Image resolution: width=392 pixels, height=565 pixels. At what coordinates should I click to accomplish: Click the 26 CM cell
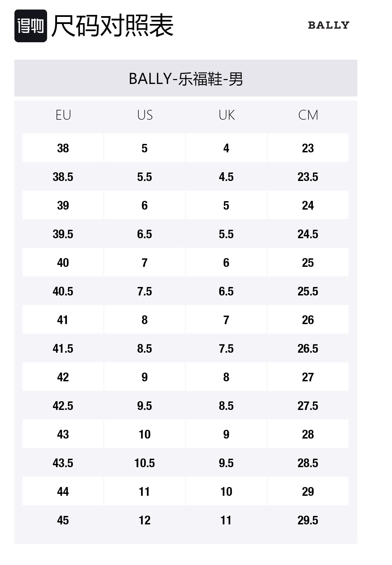[x=308, y=320]
